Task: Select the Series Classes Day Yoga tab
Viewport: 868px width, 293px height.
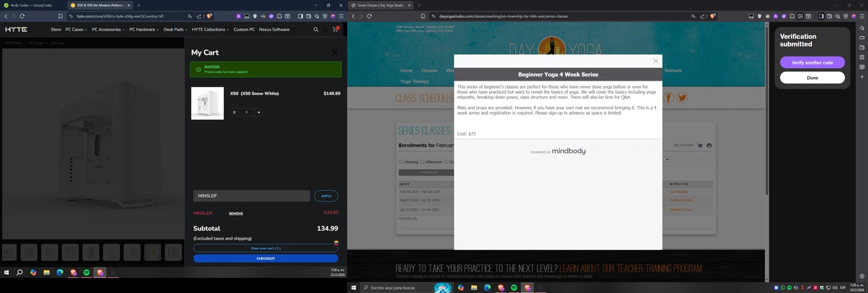Action: pos(381,5)
